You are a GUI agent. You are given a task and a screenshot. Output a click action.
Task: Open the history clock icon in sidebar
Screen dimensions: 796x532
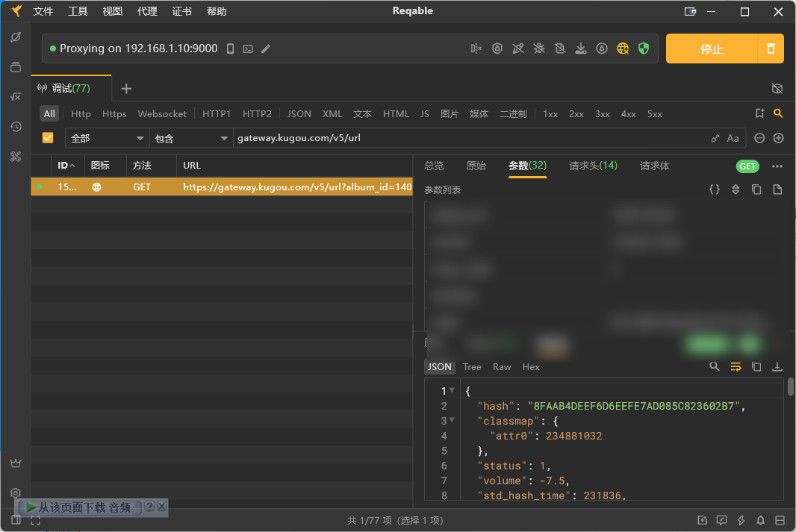click(x=16, y=127)
